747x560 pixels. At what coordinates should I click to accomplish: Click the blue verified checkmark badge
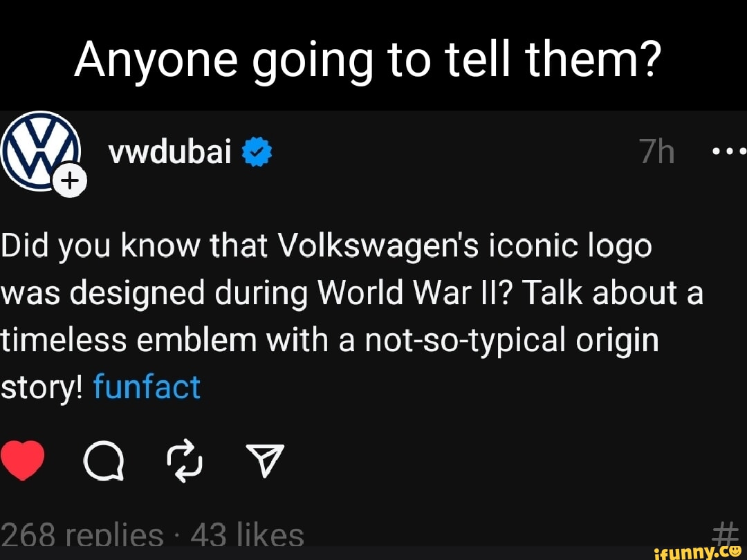257,152
